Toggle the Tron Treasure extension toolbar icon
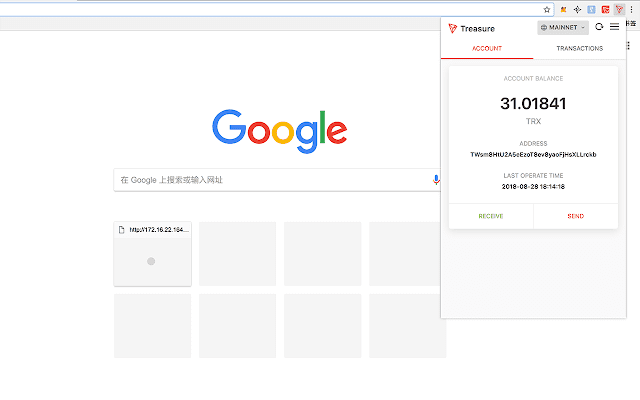Screen dimensions: 640x400 click(x=619, y=9)
